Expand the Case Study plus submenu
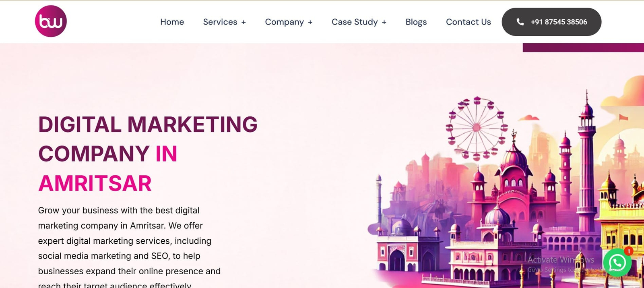 tap(384, 23)
